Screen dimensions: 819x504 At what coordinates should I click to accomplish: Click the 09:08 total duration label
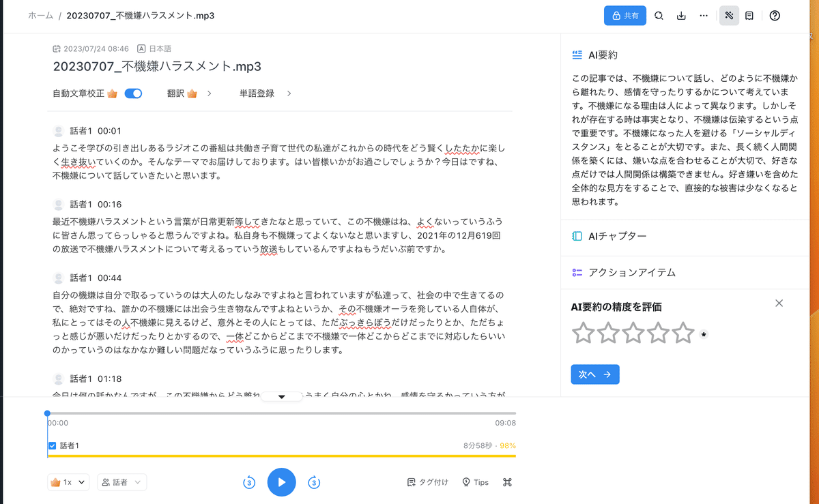505,423
